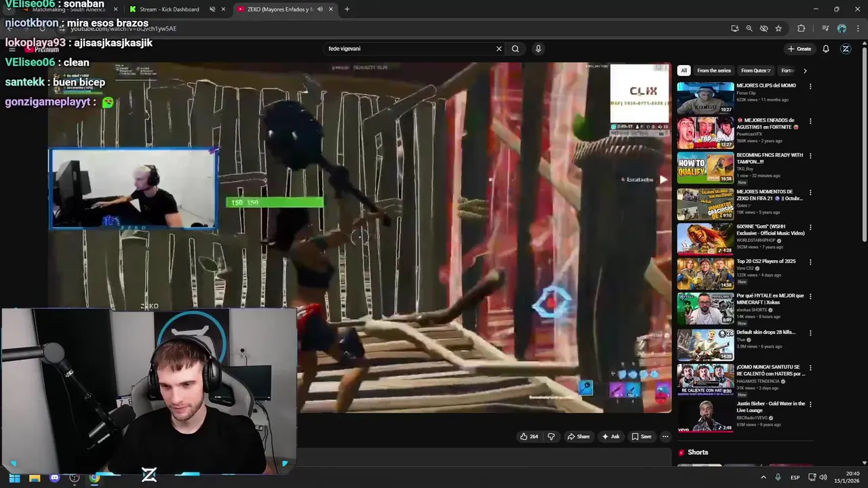The height and width of the screenshot is (488, 868).
Task: Start voice search with the microphone icon
Action: pos(538,49)
